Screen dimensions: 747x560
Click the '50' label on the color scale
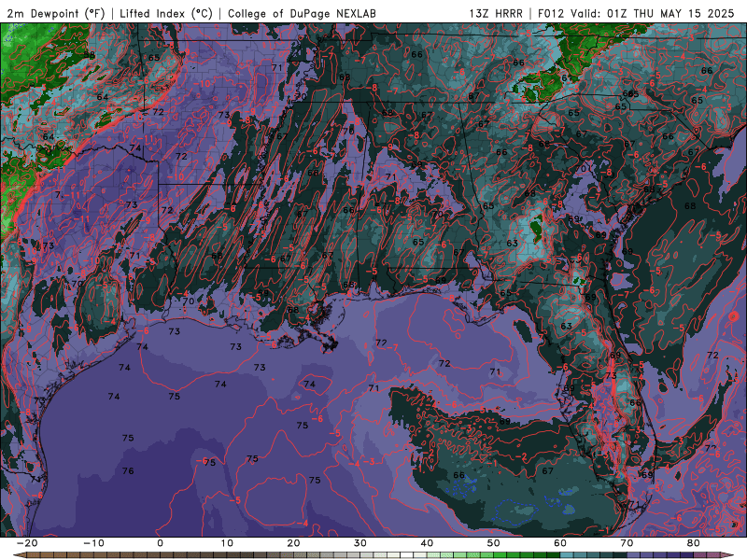click(494, 543)
